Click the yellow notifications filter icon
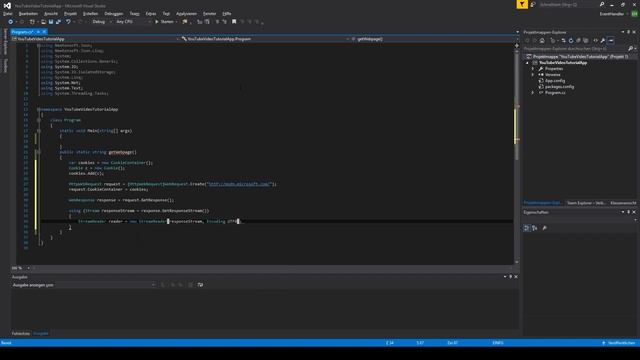The height and width of the screenshot is (360, 640). [x=522, y=4]
